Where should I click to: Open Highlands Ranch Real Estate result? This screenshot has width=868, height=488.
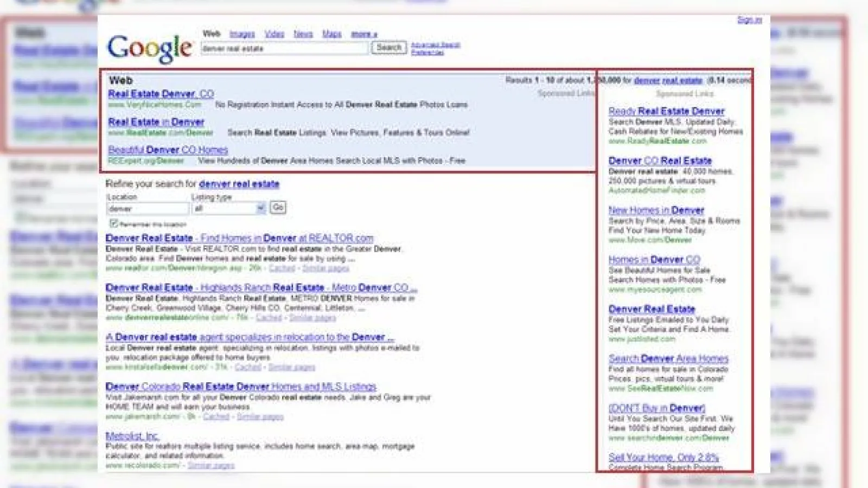click(261, 287)
